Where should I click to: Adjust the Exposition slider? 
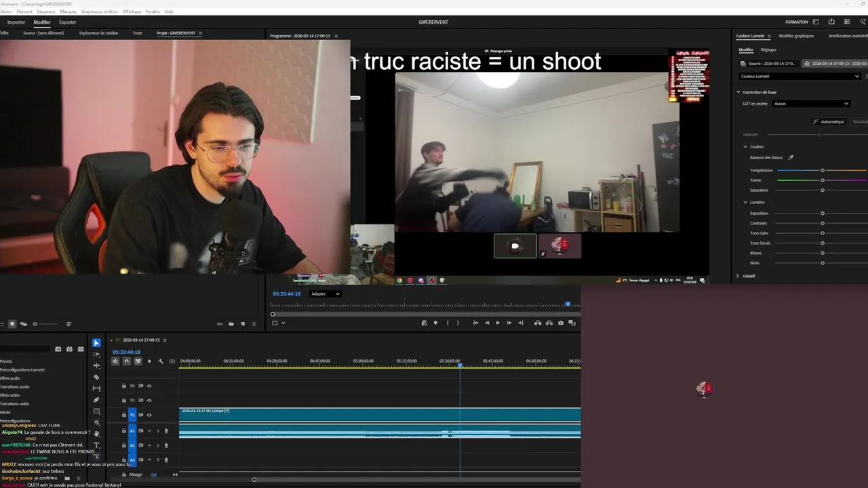823,213
